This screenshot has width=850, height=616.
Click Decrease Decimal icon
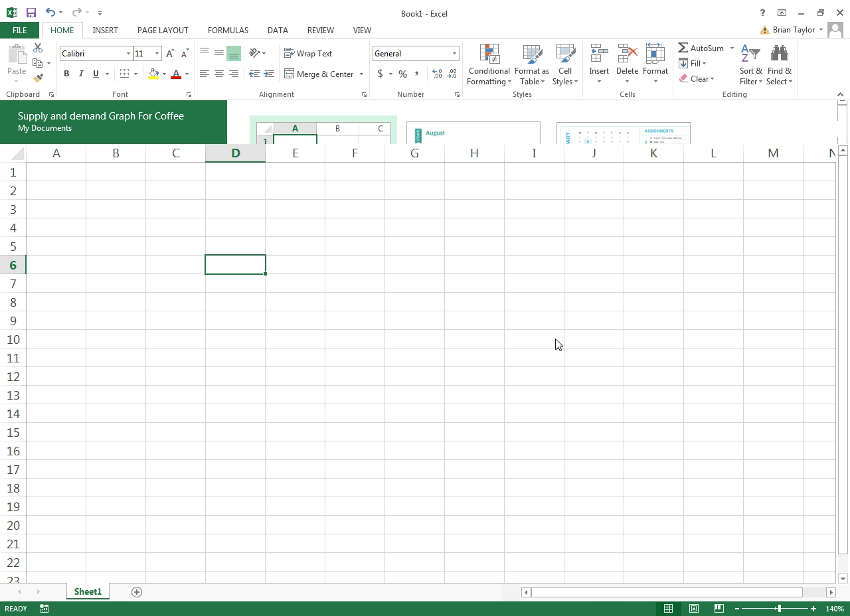452,74
